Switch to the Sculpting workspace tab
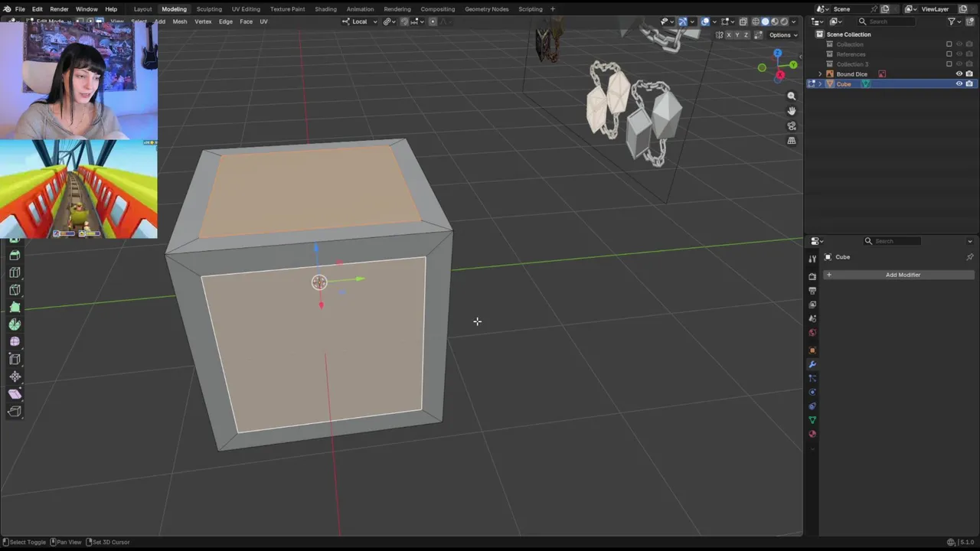This screenshot has width=980, height=551. 209,9
